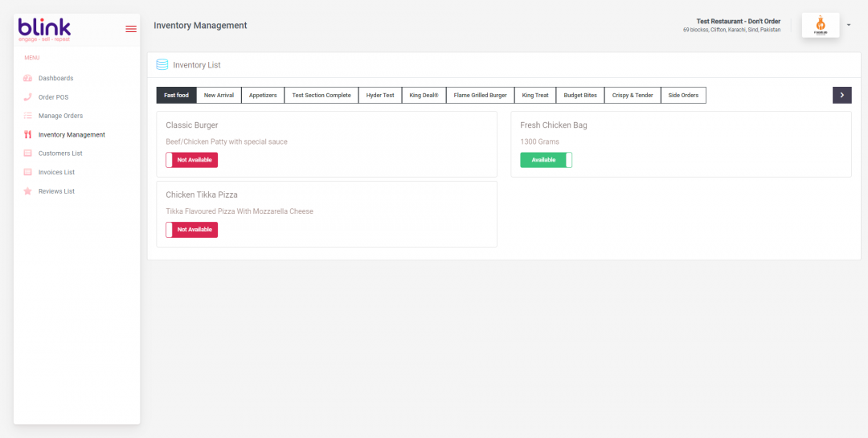The image size is (868, 438).
Task: Click the Order POS phone icon
Action: pos(27,97)
